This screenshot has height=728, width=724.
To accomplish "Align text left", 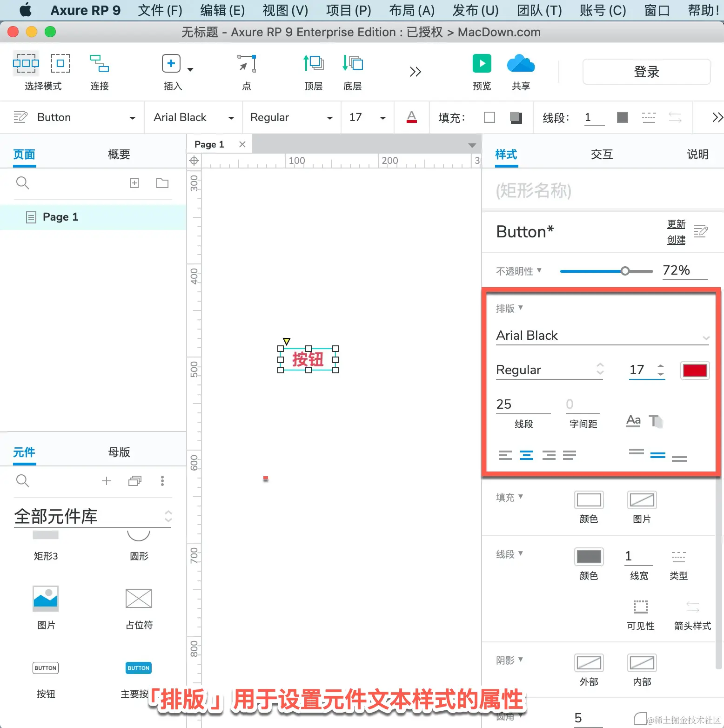I will point(505,455).
